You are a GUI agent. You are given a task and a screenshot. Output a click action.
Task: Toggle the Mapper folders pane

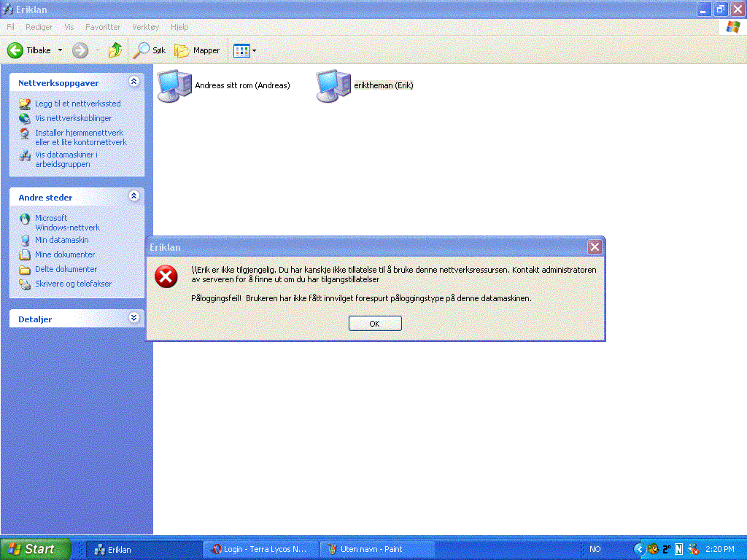pyautogui.click(x=197, y=50)
